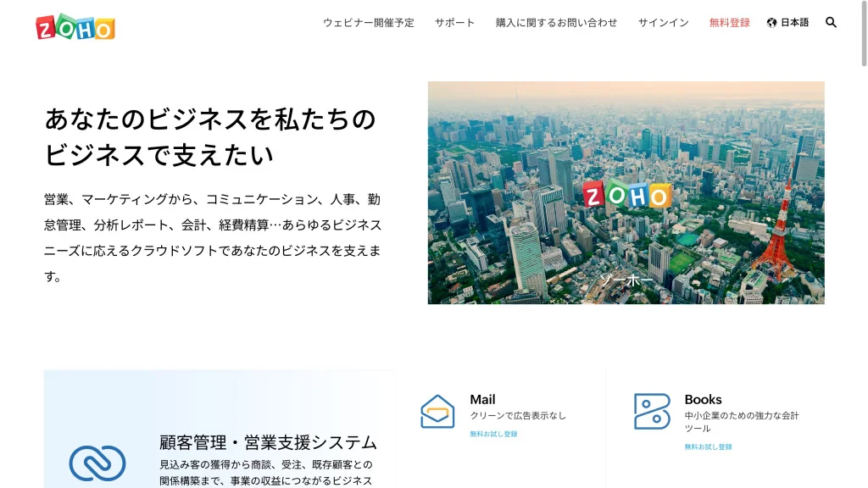Select 購入に関するお問い合わせ in the navigation

click(x=556, y=23)
